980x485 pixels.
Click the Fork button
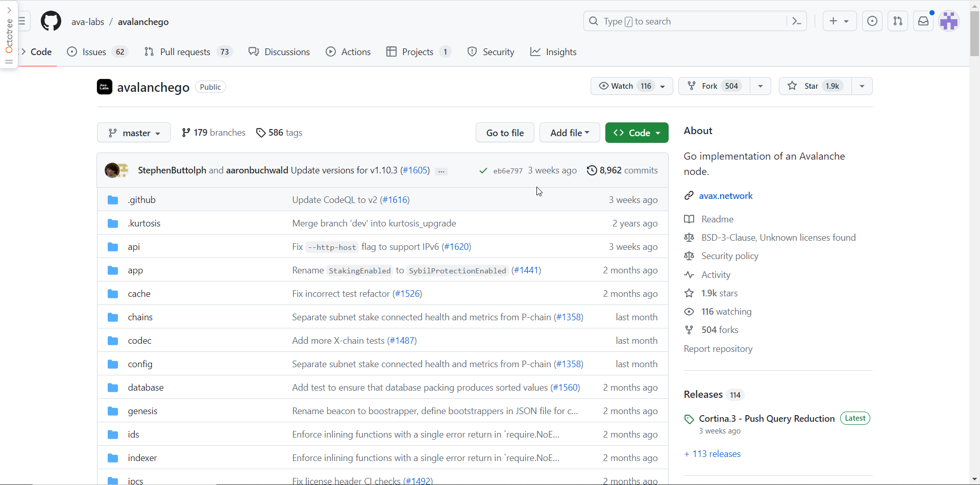point(714,86)
